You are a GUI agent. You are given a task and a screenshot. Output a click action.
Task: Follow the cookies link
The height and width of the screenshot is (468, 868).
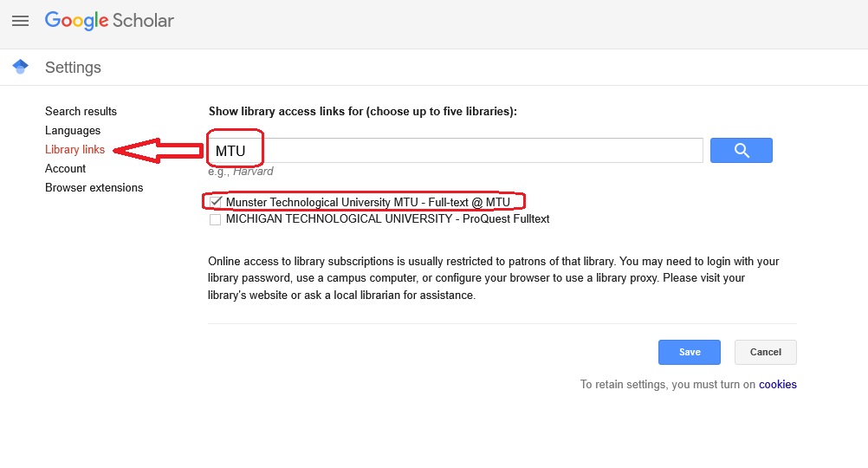coord(778,385)
